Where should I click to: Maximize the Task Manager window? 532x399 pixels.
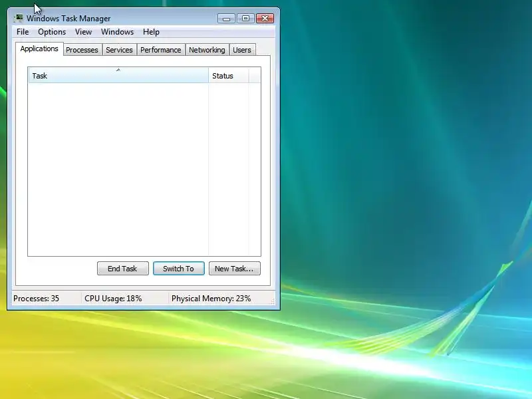245,19
